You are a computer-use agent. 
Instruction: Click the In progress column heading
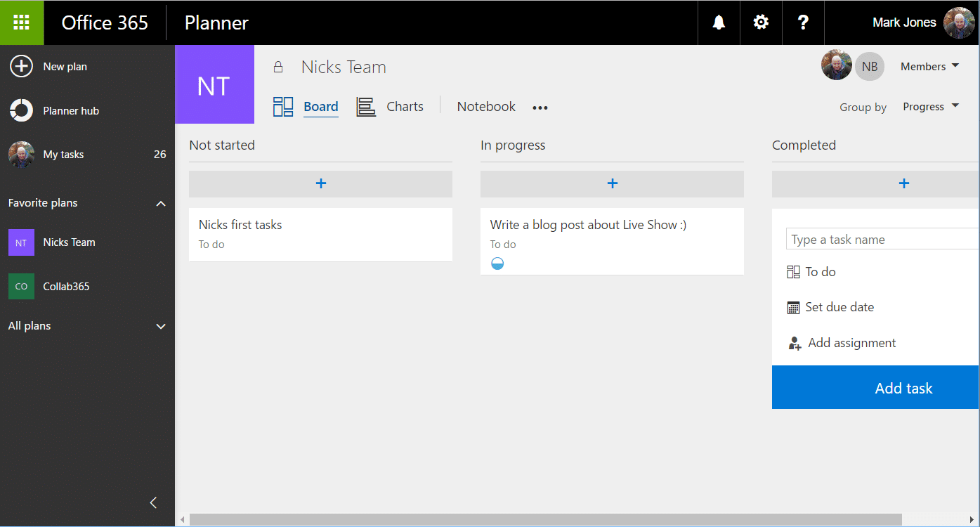point(513,145)
